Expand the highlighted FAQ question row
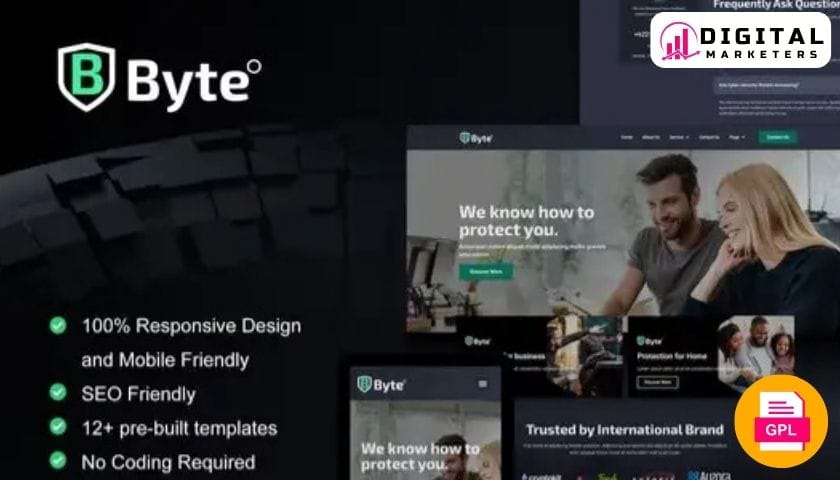 pyautogui.click(x=777, y=85)
